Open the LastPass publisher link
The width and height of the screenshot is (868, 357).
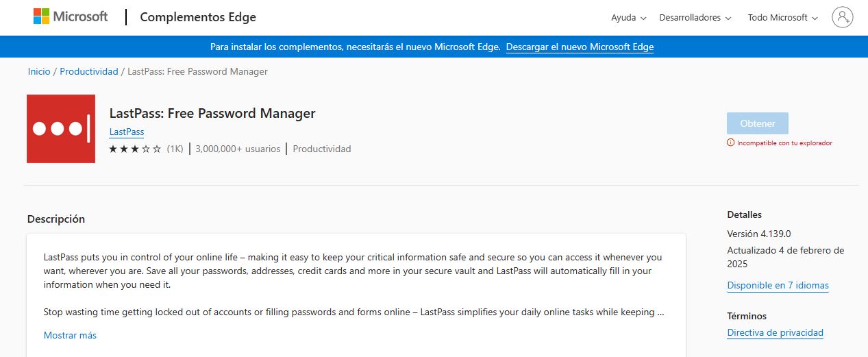point(127,132)
